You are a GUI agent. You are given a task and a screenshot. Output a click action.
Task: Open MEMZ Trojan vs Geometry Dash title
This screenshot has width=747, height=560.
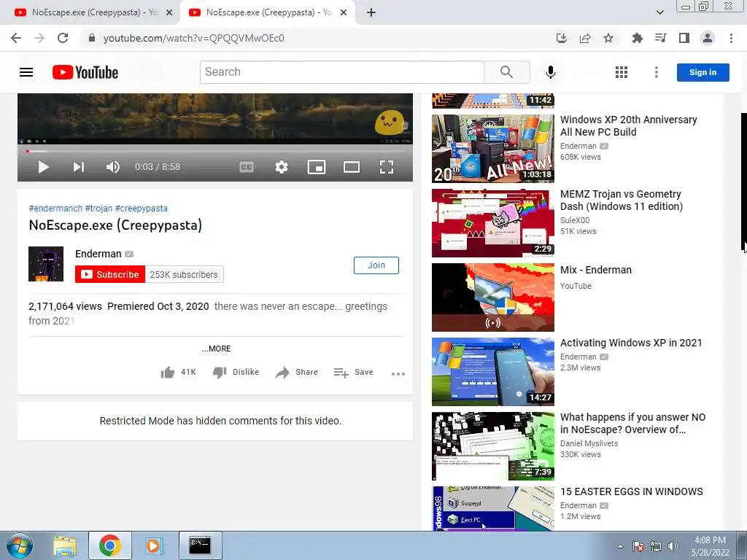(622, 200)
